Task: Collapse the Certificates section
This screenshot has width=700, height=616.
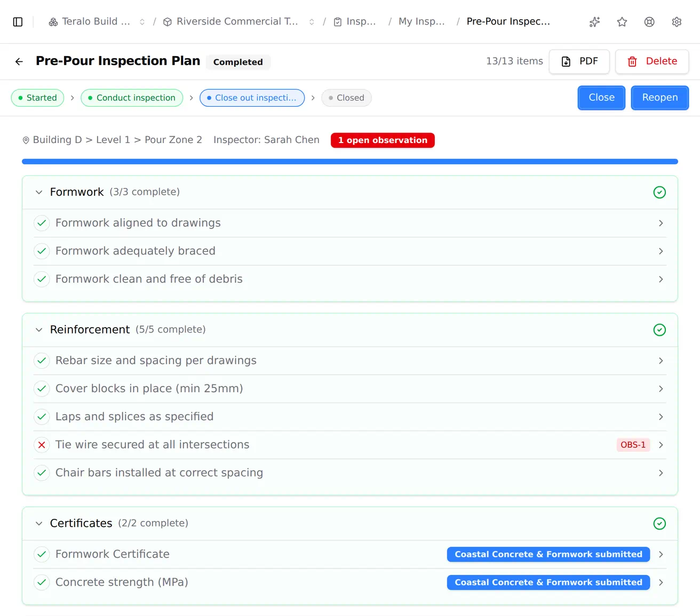Action: point(39,524)
